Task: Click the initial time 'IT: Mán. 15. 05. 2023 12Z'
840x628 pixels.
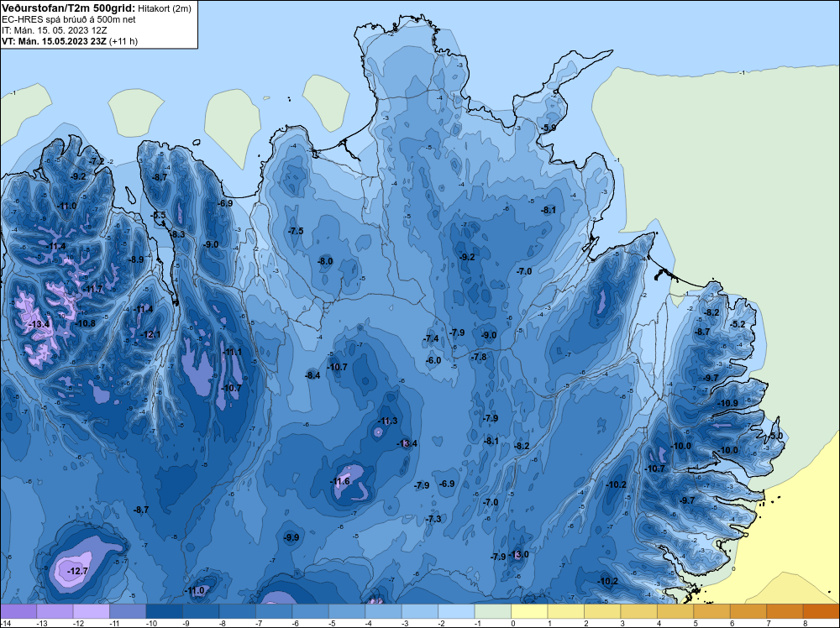Action: pyautogui.click(x=54, y=30)
